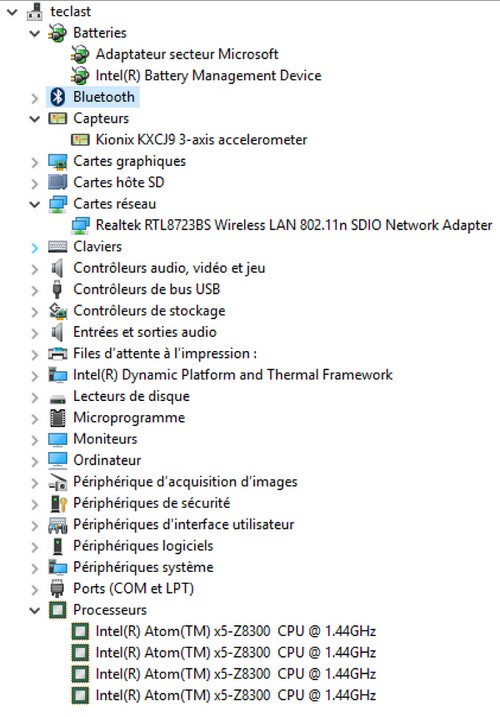
Task: Select the 'Adaptateur secteur Microsoft' label
Action: click(187, 54)
